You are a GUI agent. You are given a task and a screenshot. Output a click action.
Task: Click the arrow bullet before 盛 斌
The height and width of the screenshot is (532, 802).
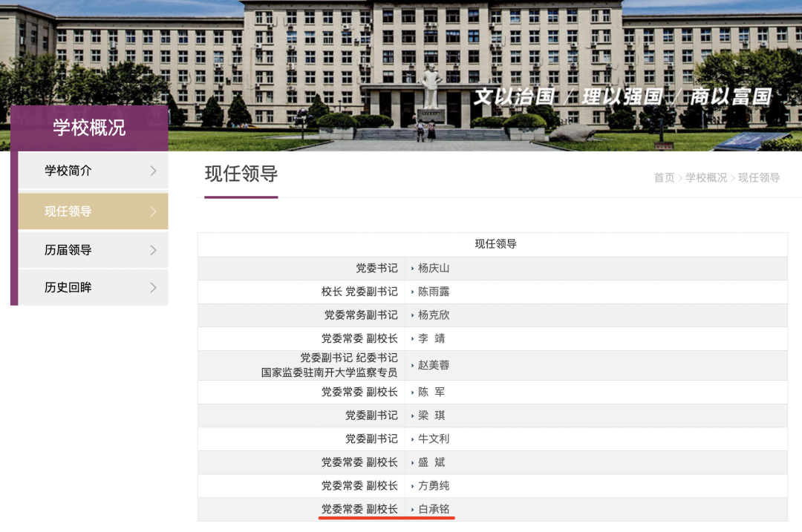[413, 462]
